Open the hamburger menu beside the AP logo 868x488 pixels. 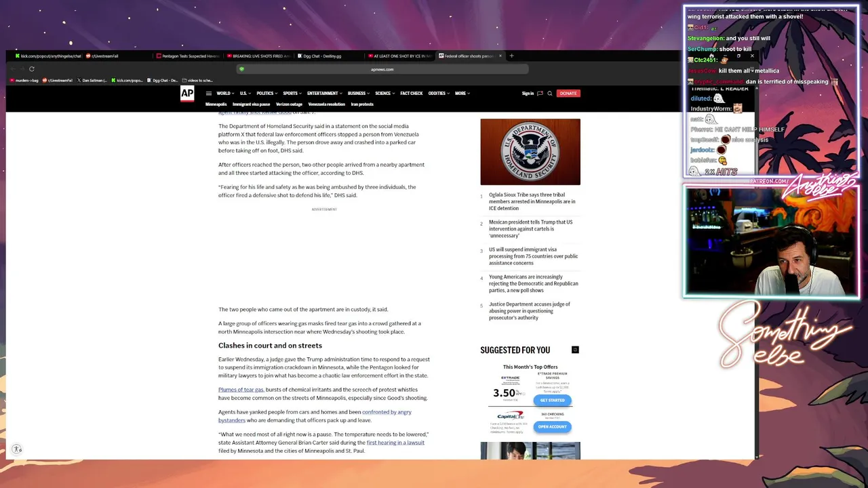coord(209,94)
